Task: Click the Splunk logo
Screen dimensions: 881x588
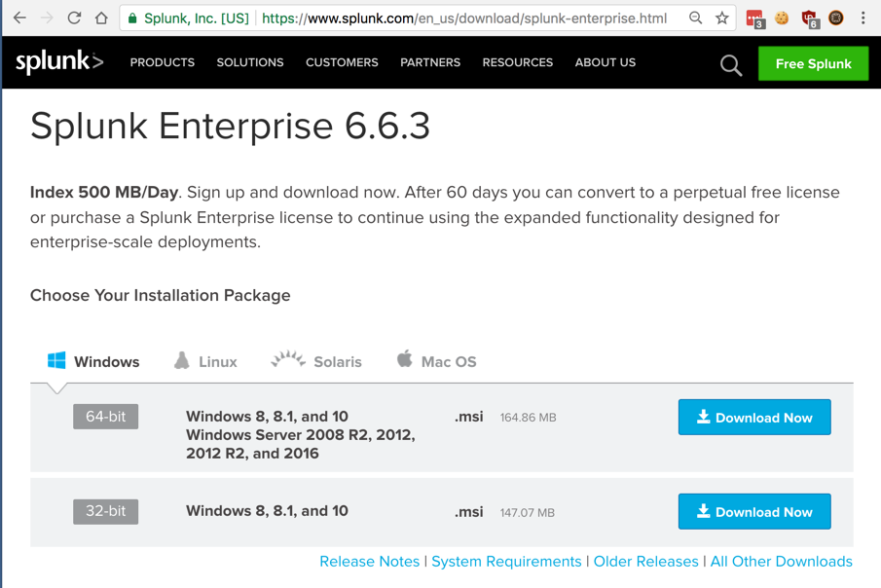Action: click(x=59, y=62)
